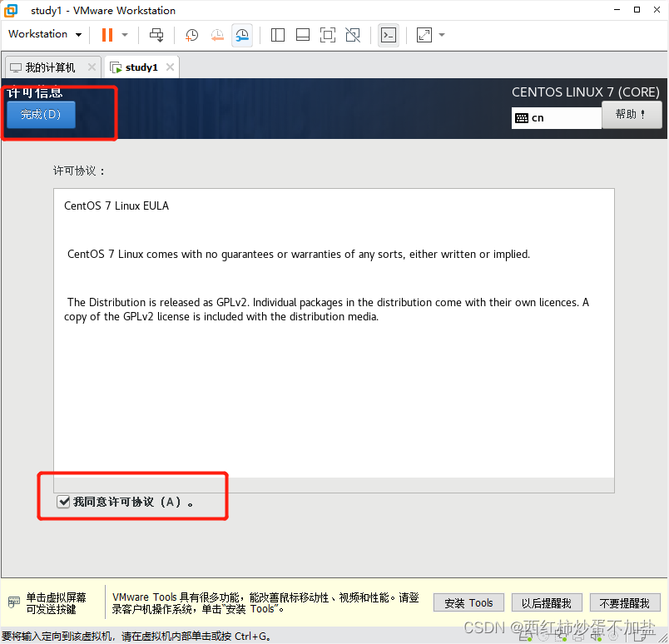
Task: Open the 帮助 help button
Action: 632,114
